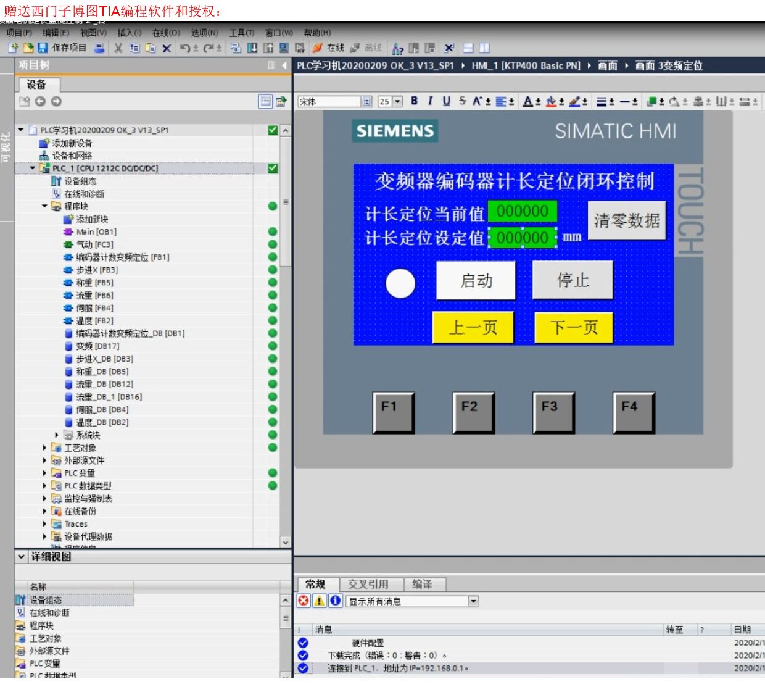Expand the PLC 变量 folder in the project tree
The height and width of the screenshot is (700, 765).
coord(44,473)
